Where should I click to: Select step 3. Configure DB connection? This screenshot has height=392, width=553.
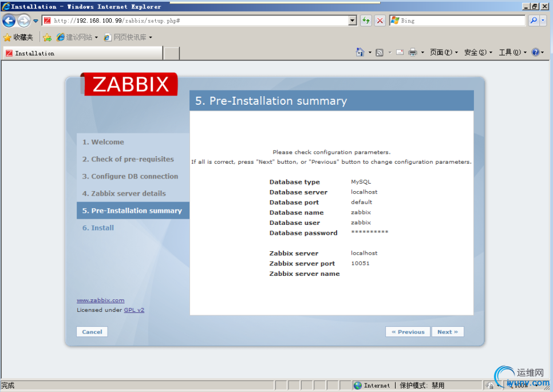(130, 176)
